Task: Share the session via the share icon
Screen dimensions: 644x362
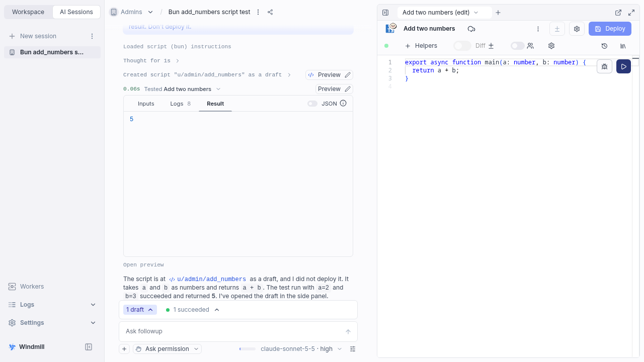Action: 270,12
